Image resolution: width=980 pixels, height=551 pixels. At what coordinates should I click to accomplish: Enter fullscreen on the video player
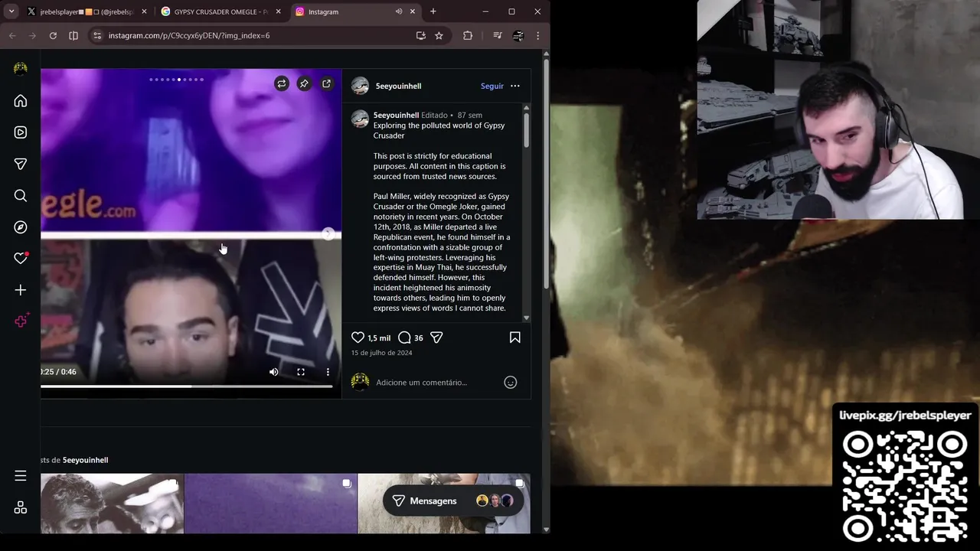pyautogui.click(x=301, y=372)
